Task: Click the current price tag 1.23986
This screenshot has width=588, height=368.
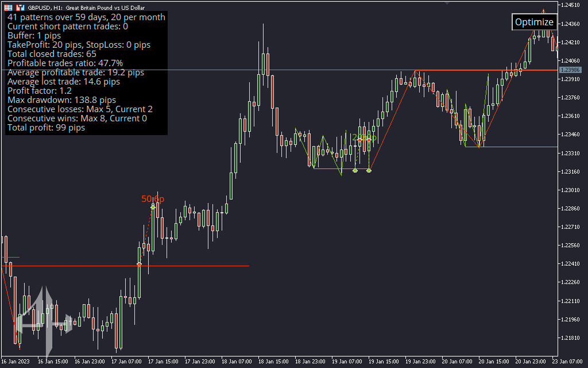Action: [570, 70]
